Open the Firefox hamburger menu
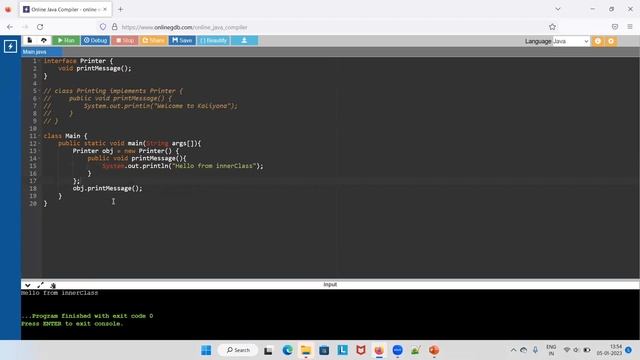The image size is (640, 360). (630, 27)
